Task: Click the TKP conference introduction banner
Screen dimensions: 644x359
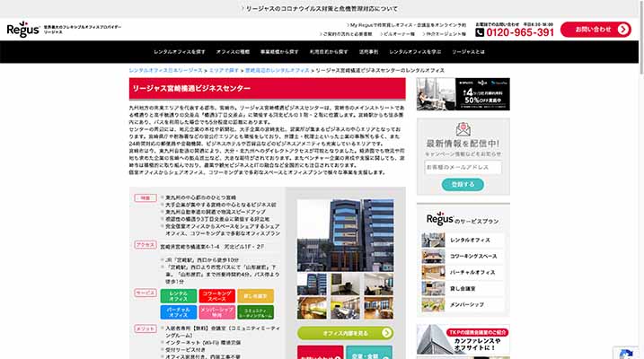Action: pyautogui.click(x=463, y=339)
